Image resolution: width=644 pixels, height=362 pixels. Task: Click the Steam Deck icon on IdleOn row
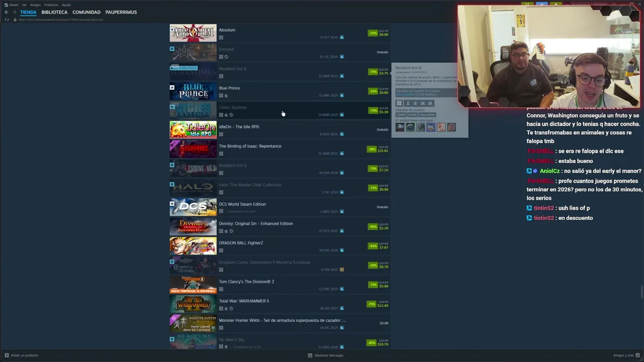pyautogui.click(x=342, y=134)
